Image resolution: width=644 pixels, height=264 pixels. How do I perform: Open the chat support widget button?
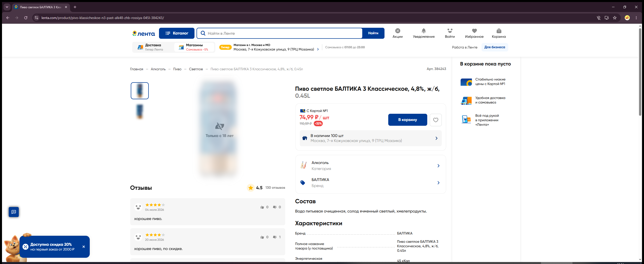pos(14,212)
